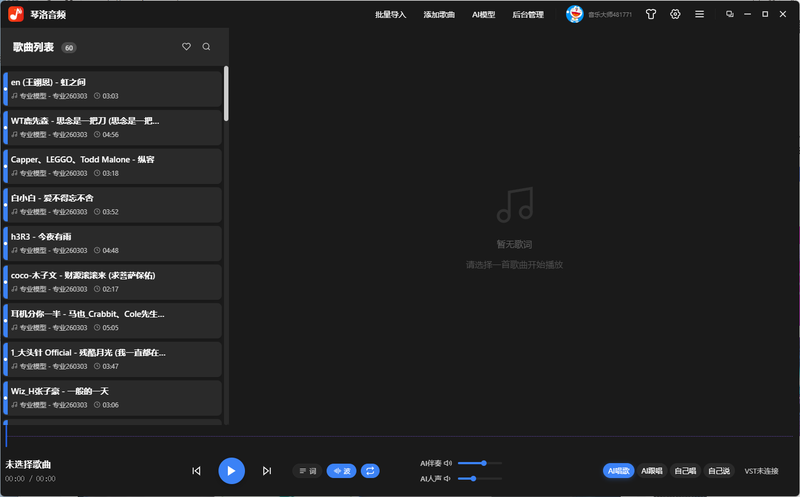800x497 pixels.
Task: Click clock icon next to 02:17
Action: click(97, 289)
